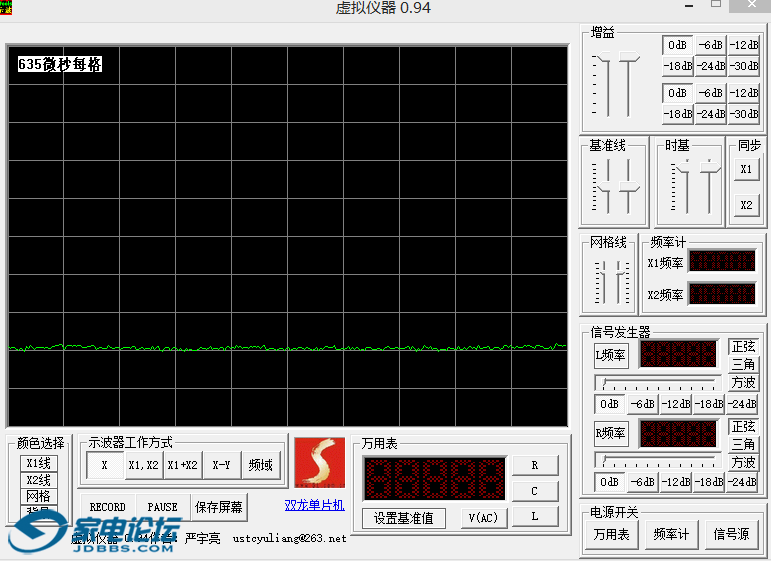Sync to X1 channel
The width and height of the screenshot is (771, 561).
(x=746, y=170)
